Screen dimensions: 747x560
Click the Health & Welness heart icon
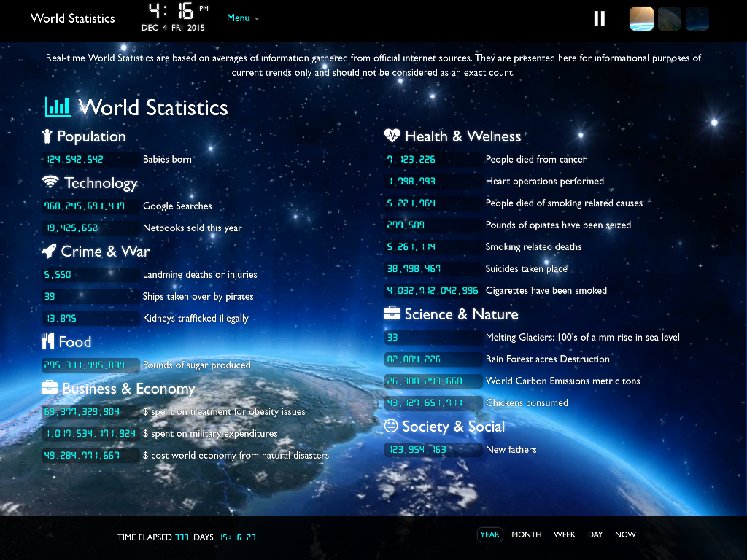tap(392, 136)
